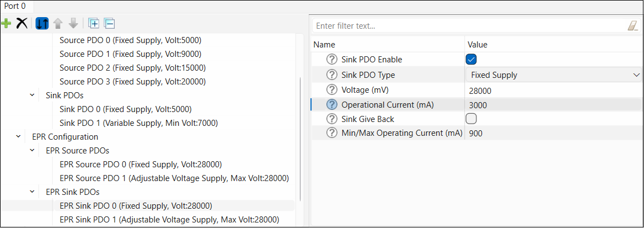Screen dimensions: 644x228
Task: Click the Collapse All tree icon
Action: click(x=109, y=23)
